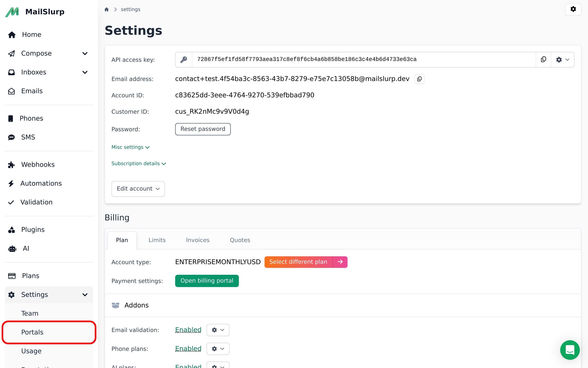Open the Team settings page
The image size is (588, 368).
click(x=49, y=313)
